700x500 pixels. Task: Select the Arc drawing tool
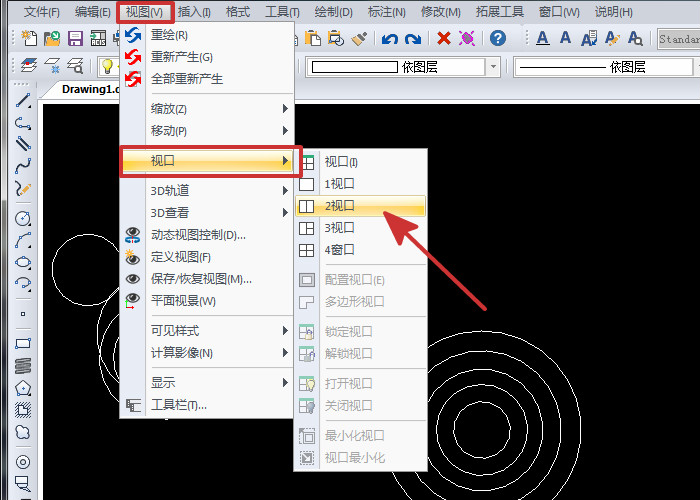point(23,240)
